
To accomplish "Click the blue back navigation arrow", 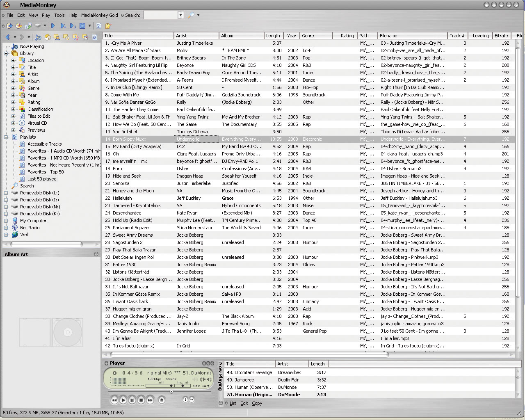I will coord(8,37).
